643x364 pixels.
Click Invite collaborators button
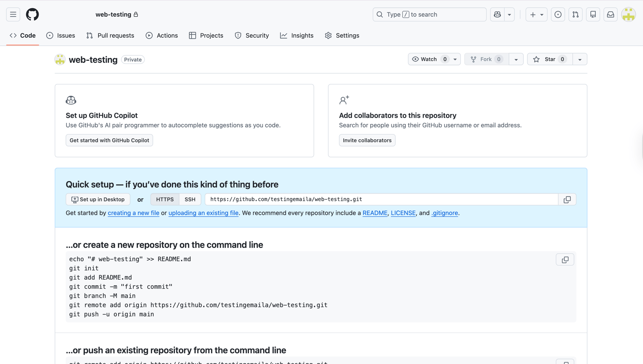(x=367, y=140)
